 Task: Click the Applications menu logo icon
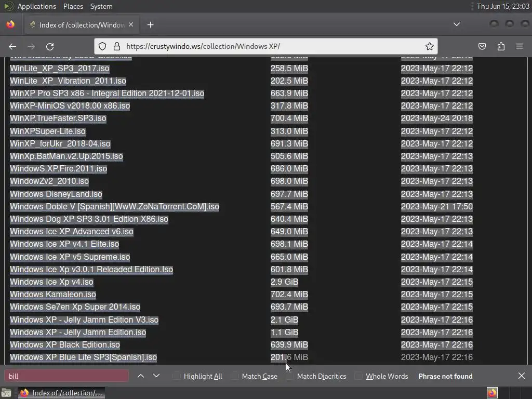(8, 6)
